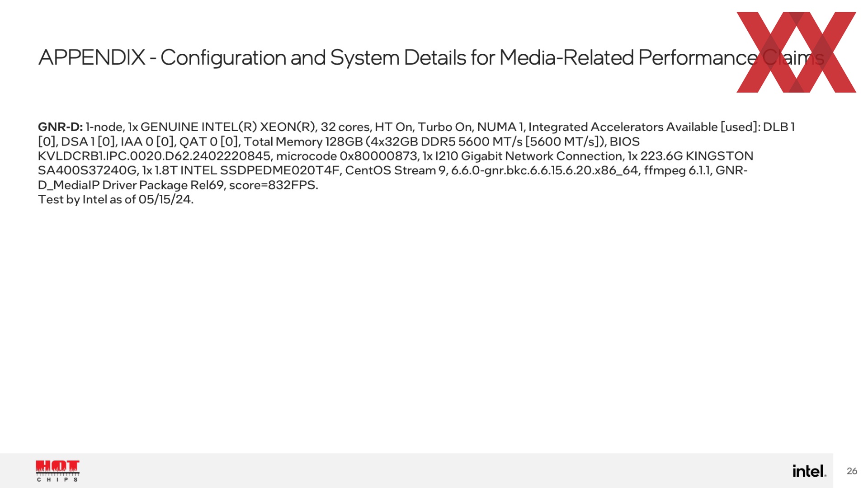This screenshot has width=868, height=488.
Task: Select INTEL SSDPEDME020T4F text
Action: click(259, 170)
